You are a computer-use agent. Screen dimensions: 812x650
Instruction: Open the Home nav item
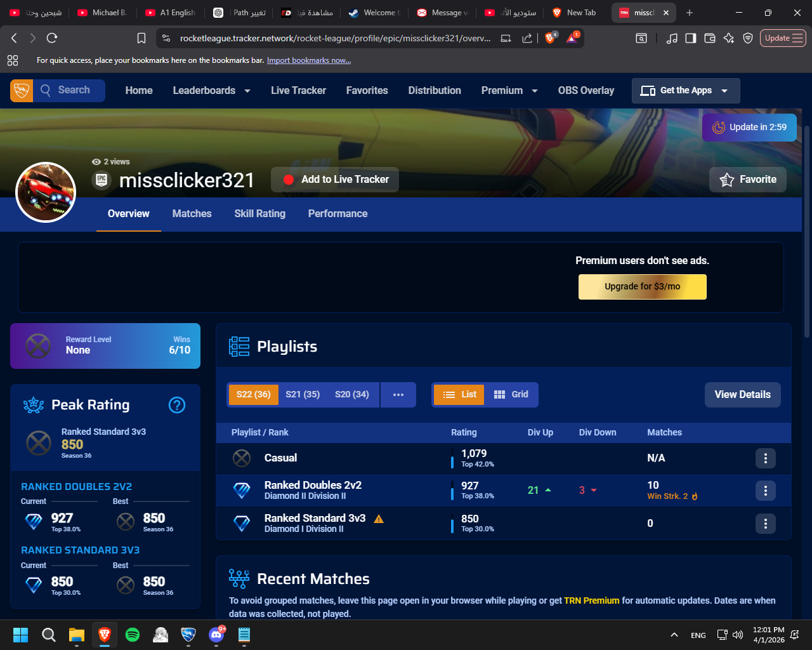tap(139, 91)
